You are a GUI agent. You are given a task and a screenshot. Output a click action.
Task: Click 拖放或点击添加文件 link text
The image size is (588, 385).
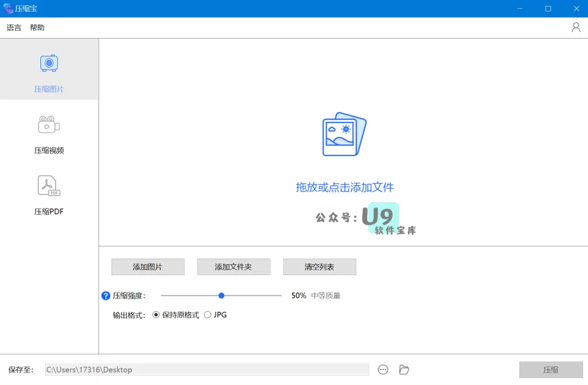pos(345,187)
